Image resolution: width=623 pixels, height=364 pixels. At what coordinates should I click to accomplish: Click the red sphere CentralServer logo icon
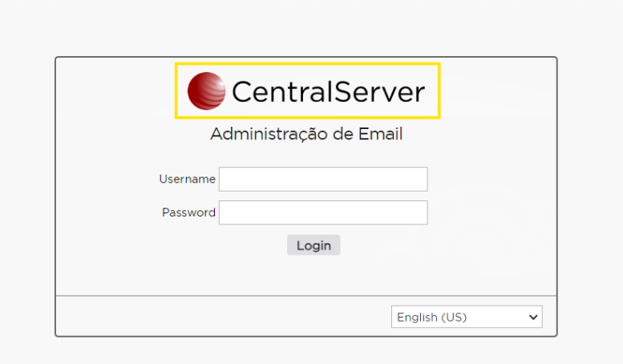[206, 91]
